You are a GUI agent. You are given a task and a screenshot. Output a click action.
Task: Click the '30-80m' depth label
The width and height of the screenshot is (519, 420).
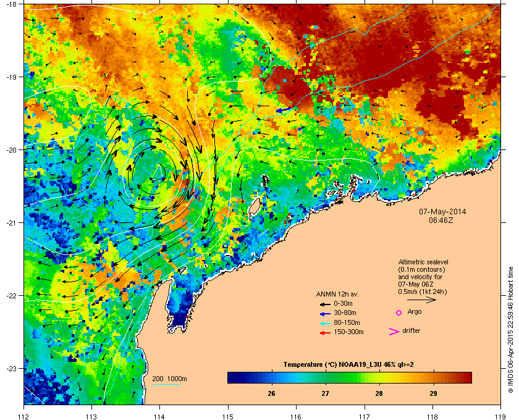(x=345, y=313)
